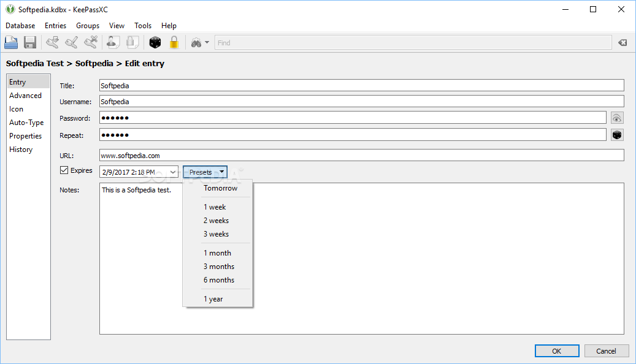Switch to the Advanced section
Viewport: 636px width, 364px height.
tap(28, 95)
